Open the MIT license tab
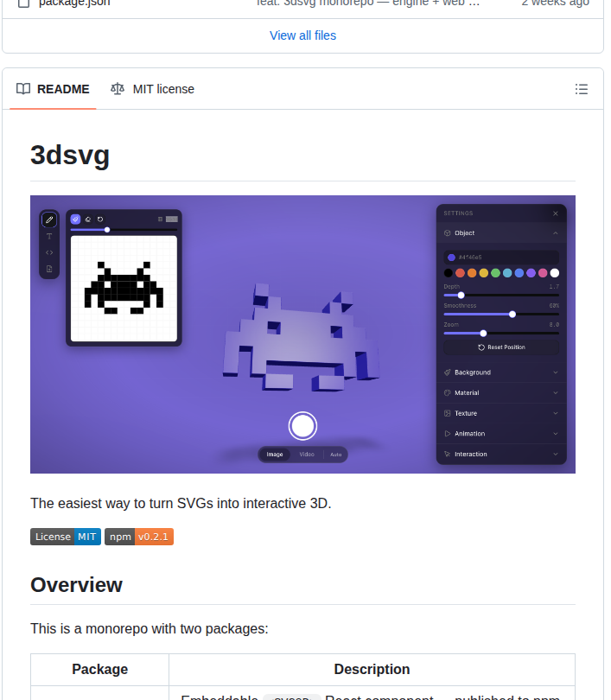This screenshot has width=611, height=700. pyautogui.click(x=153, y=89)
